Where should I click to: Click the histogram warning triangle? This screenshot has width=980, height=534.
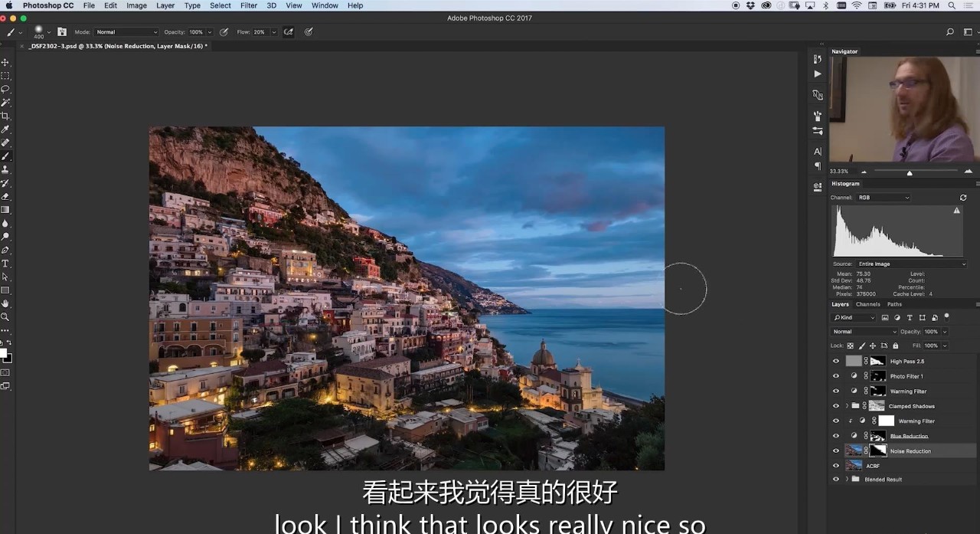[956, 210]
